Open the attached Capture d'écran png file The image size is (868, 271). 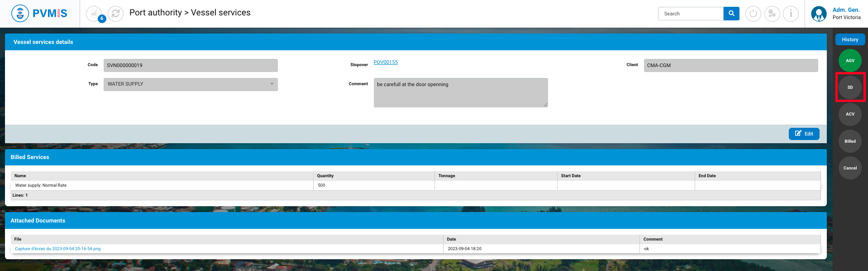(x=58, y=249)
